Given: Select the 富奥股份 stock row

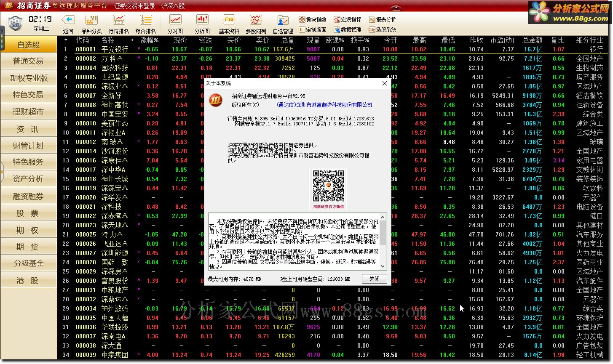Looking at the screenshot, I should click(x=335, y=281).
